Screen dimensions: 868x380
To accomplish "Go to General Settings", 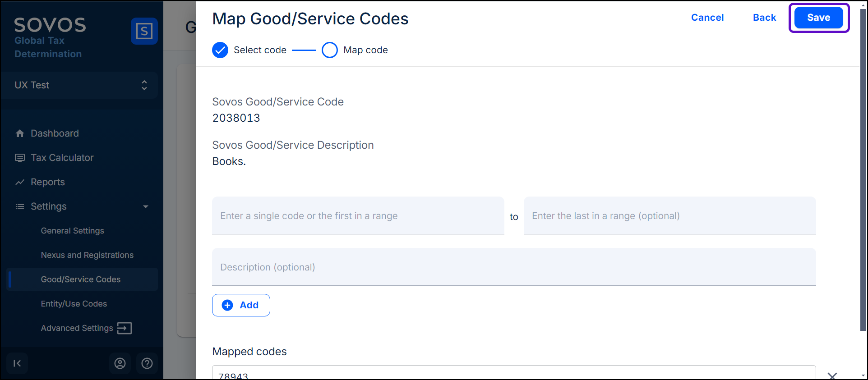I will point(73,231).
